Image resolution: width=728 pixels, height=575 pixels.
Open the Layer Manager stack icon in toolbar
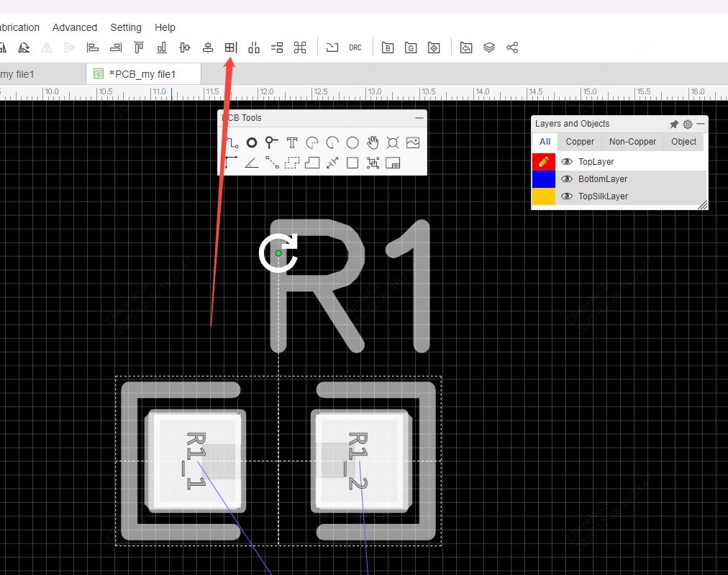coord(489,47)
